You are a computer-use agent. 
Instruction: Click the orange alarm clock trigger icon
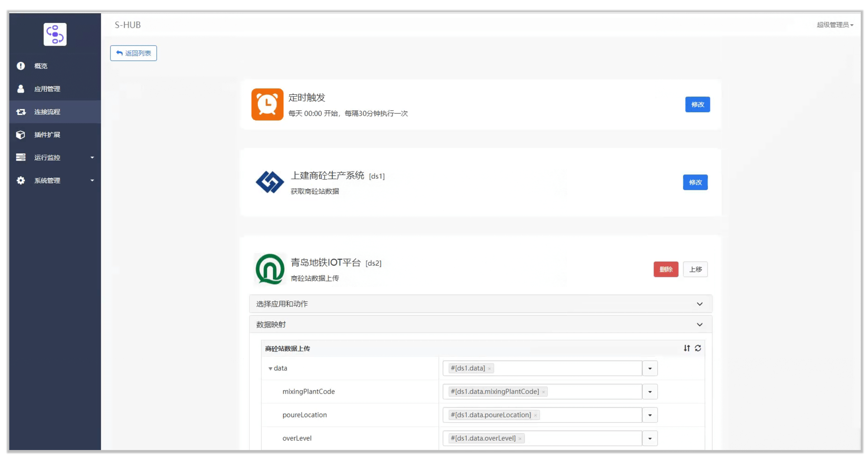pyautogui.click(x=267, y=104)
